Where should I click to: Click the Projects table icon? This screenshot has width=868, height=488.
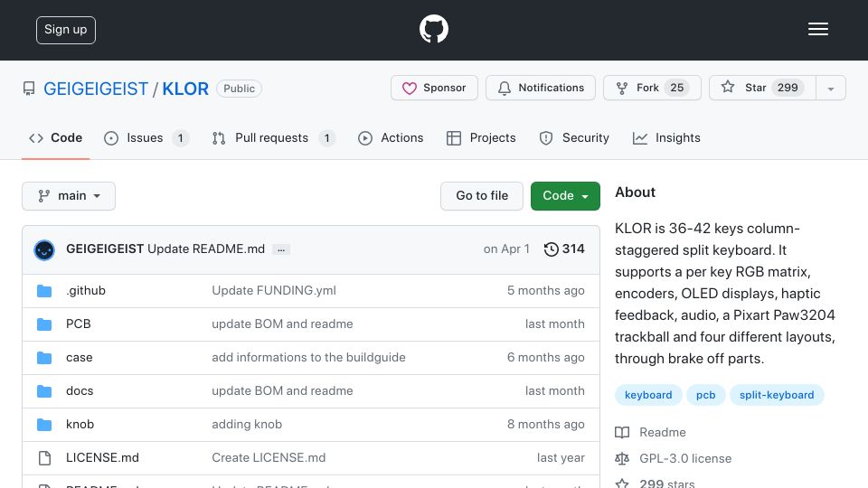coord(454,138)
